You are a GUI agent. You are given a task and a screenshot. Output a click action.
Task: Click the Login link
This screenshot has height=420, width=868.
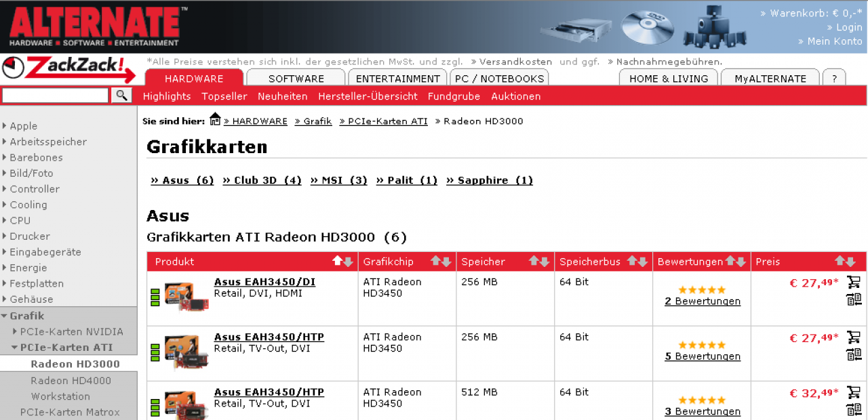pyautogui.click(x=845, y=27)
